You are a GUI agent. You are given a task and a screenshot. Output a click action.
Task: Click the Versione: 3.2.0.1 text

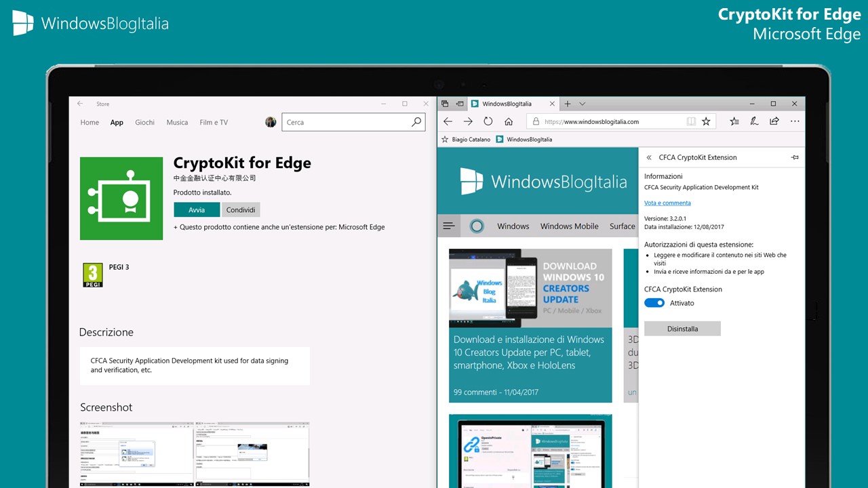tap(665, 219)
